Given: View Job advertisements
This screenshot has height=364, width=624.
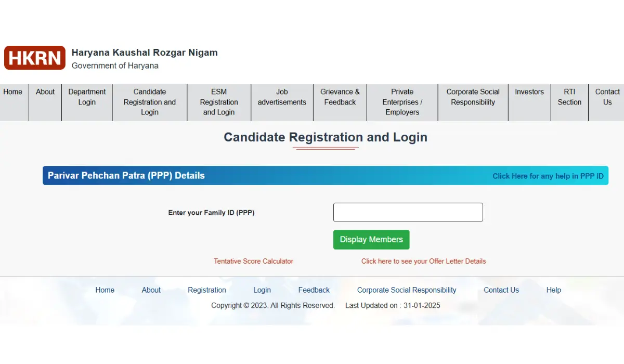Looking at the screenshot, I should click(282, 97).
